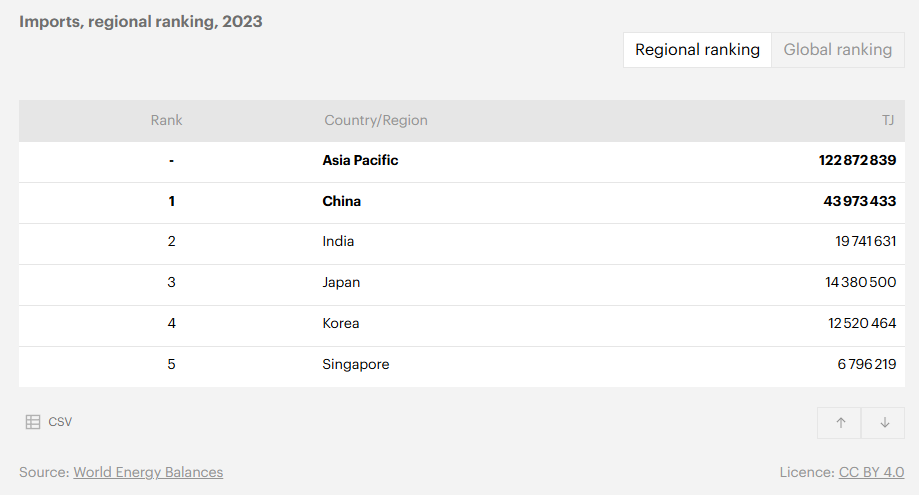
Task: Select China in the ranking table
Action: [341, 201]
